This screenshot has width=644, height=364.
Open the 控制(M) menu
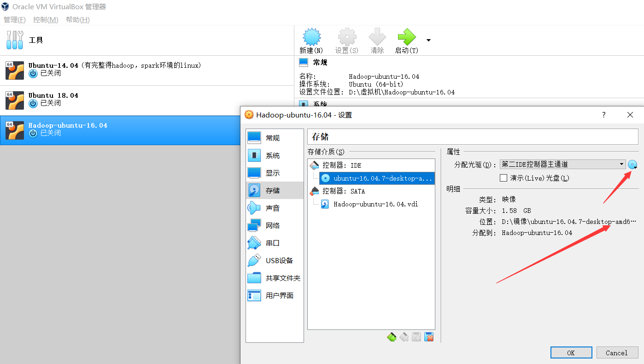pos(46,20)
